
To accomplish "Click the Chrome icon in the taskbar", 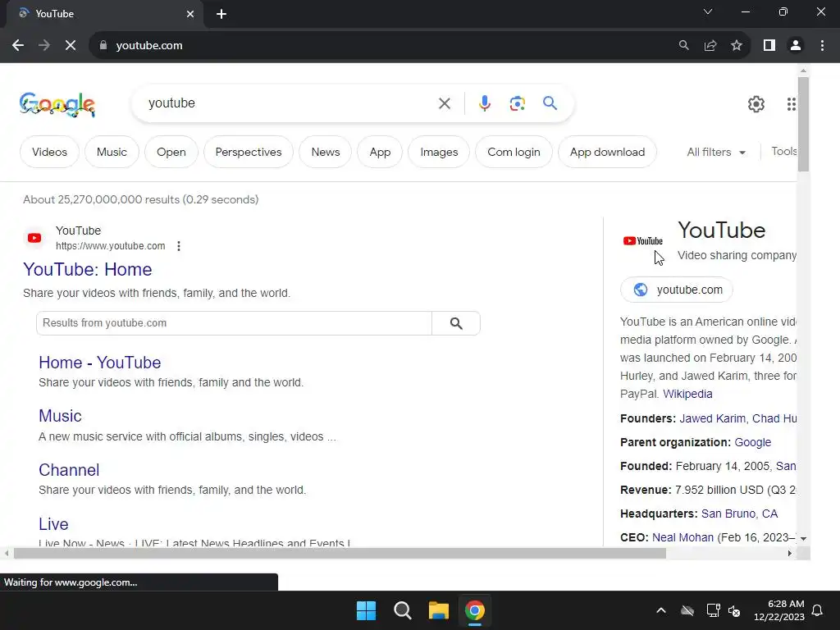I will pyautogui.click(x=475, y=610).
